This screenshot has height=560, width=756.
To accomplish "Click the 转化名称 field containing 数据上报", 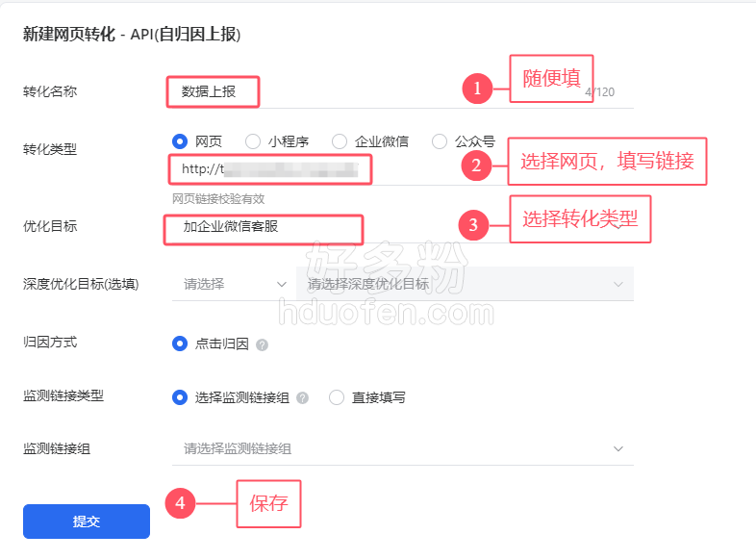I will pyautogui.click(x=403, y=91).
